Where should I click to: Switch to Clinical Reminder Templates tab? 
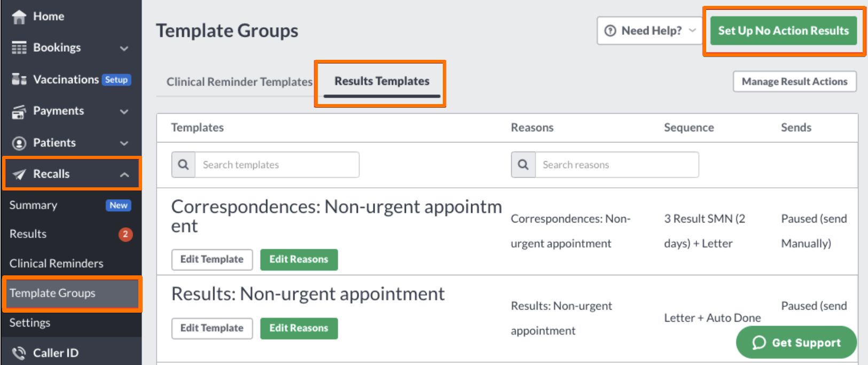pos(239,82)
